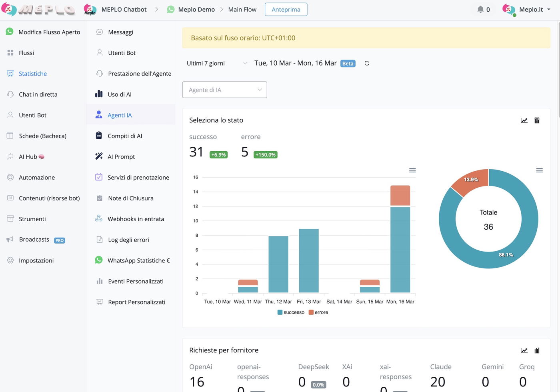Expand the Agente di IA dropdown
Image resolution: width=560 pixels, height=392 pixels.
[x=224, y=90]
